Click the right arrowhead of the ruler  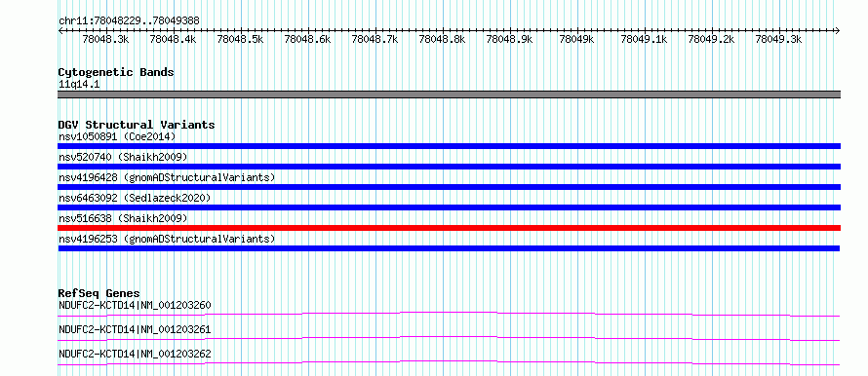(x=838, y=30)
